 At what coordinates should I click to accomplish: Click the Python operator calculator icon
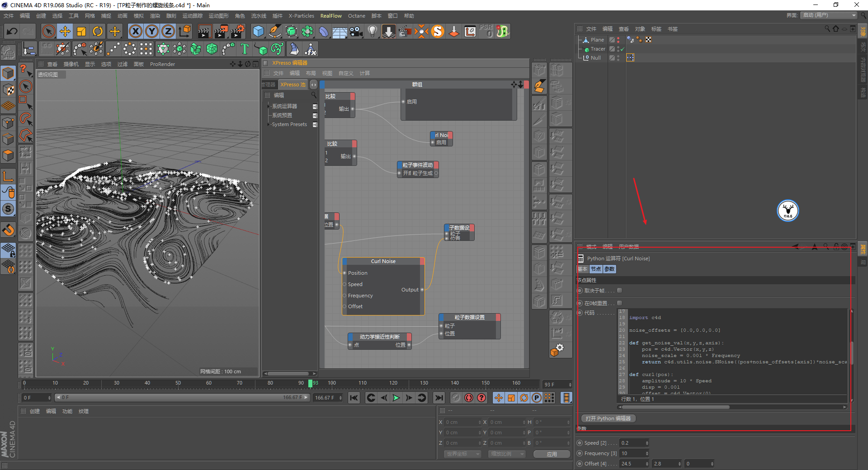tap(581, 258)
